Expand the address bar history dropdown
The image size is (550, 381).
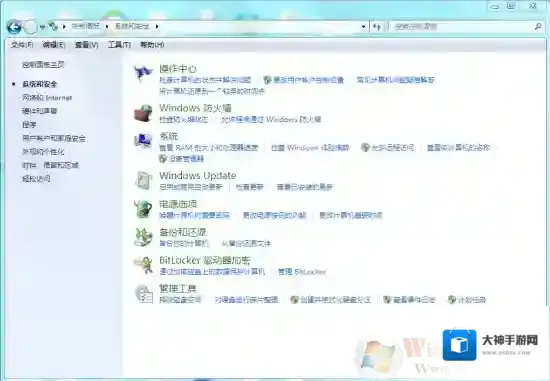coord(363,26)
